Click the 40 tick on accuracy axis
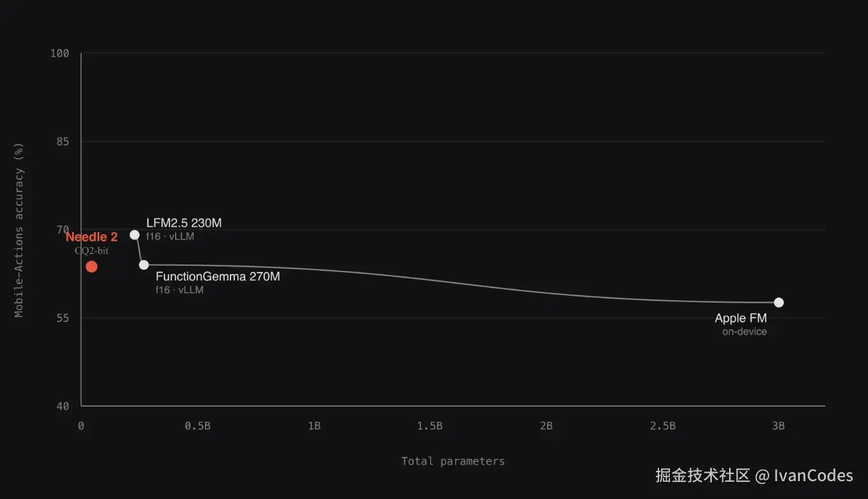The image size is (868, 499). coord(63,406)
